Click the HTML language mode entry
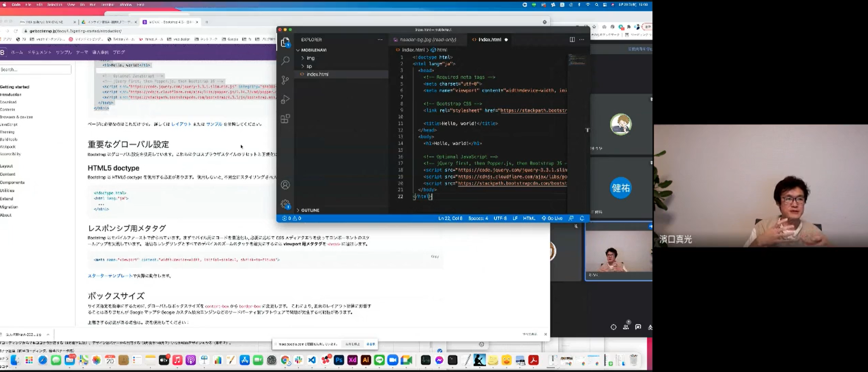 click(529, 218)
